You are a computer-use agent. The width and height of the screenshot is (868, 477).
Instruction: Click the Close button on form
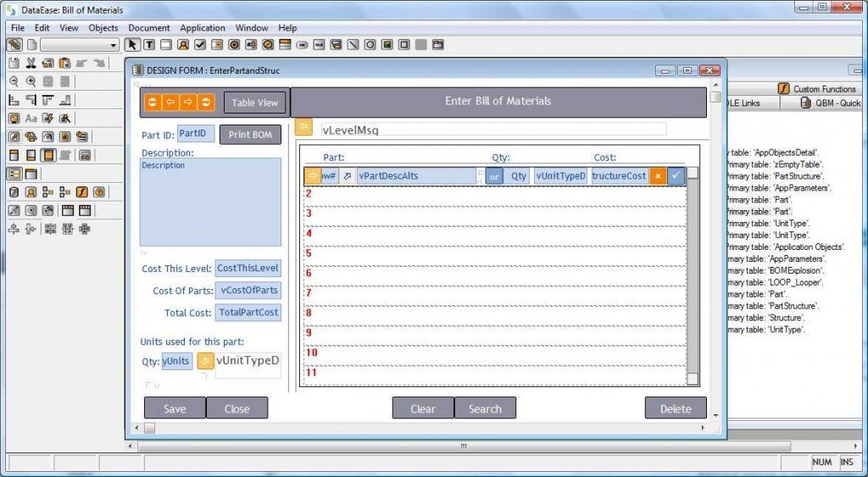(x=237, y=408)
